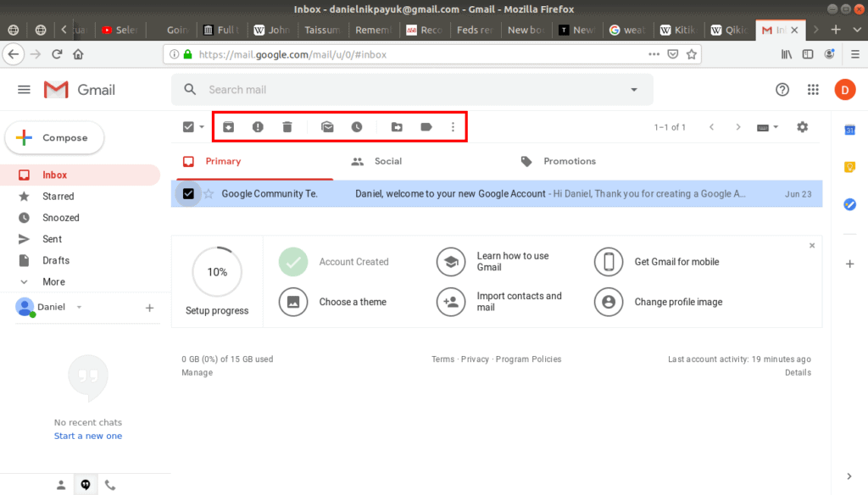Click the Search mail field
Screen dimensions: 868x495
[412, 90]
